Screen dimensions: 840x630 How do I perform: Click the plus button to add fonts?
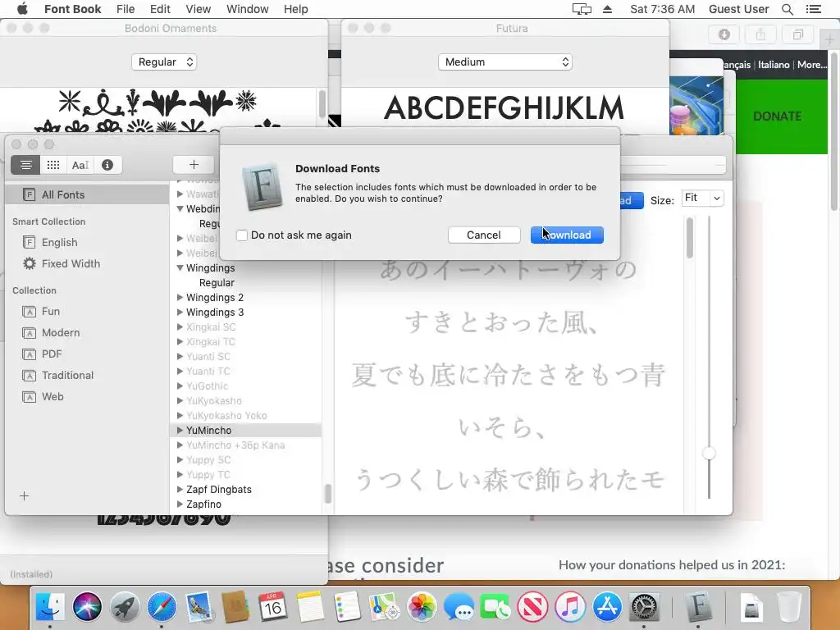pyautogui.click(x=194, y=165)
